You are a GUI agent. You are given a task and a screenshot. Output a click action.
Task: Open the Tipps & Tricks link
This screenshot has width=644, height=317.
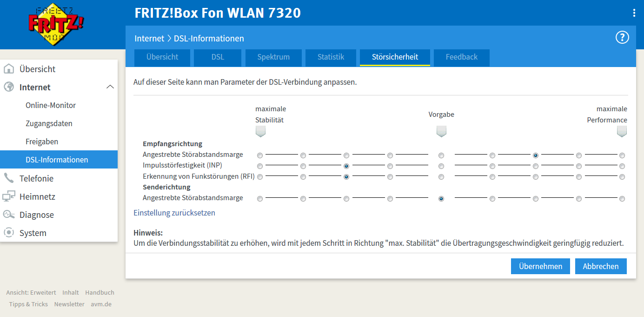click(x=28, y=304)
